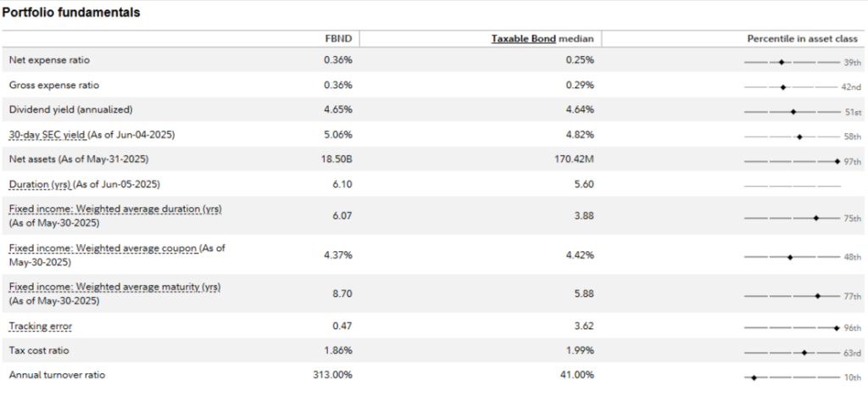Select the Annual turnover ratio 313.00% value

pyautogui.click(x=331, y=375)
